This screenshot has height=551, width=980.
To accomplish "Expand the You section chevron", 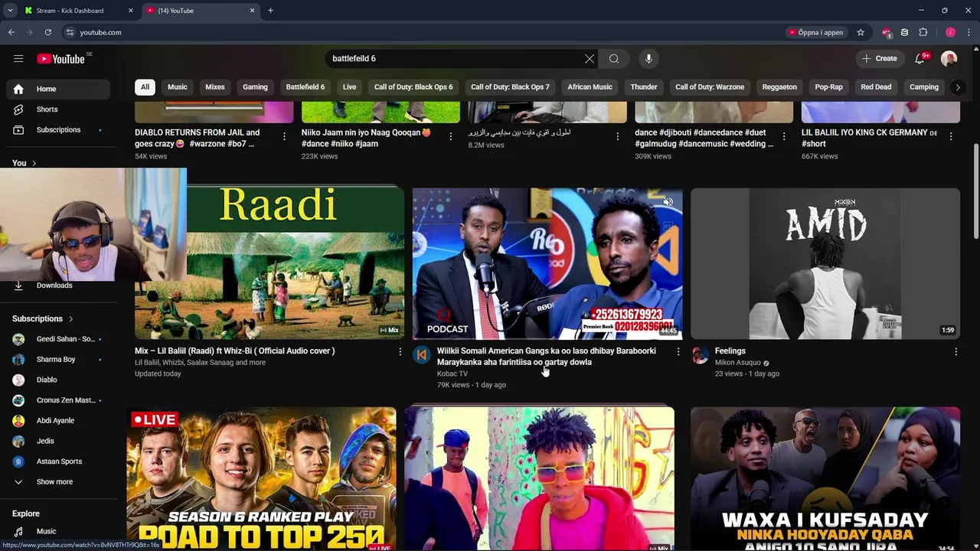I will click(34, 163).
